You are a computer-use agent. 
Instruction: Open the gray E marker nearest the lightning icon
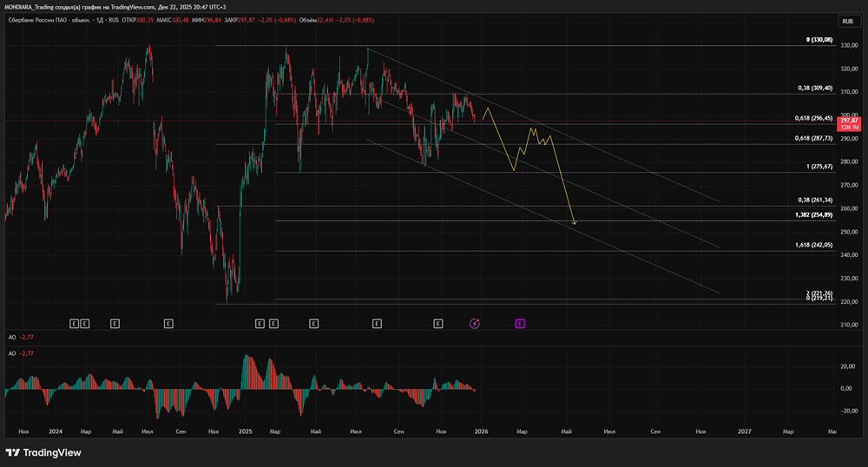click(438, 324)
